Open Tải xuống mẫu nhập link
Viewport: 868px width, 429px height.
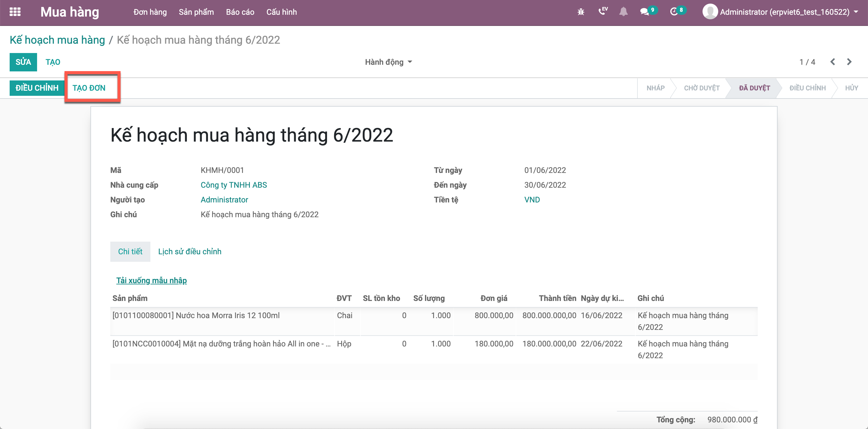(x=151, y=280)
